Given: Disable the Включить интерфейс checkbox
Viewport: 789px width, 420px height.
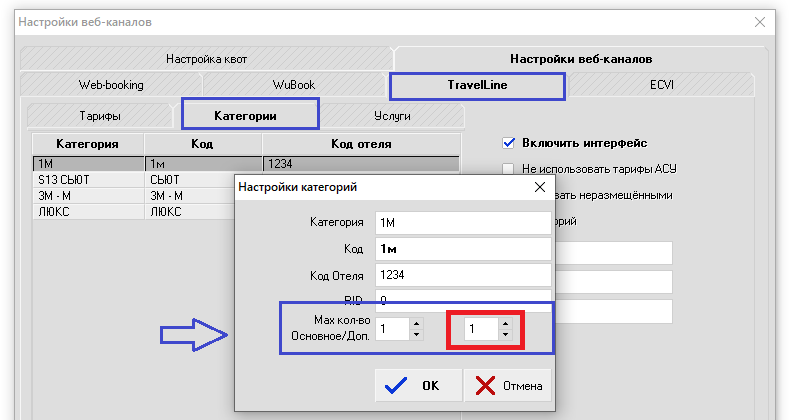Looking at the screenshot, I should (x=509, y=143).
